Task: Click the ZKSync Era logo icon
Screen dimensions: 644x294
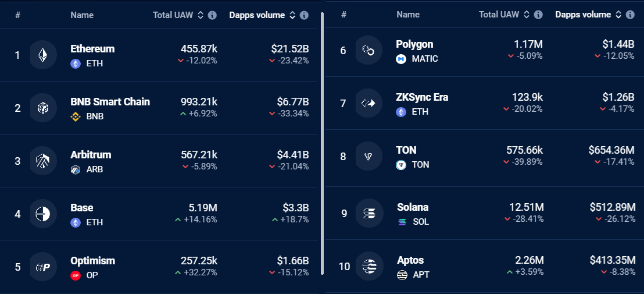Action: click(x=368, y=104)
